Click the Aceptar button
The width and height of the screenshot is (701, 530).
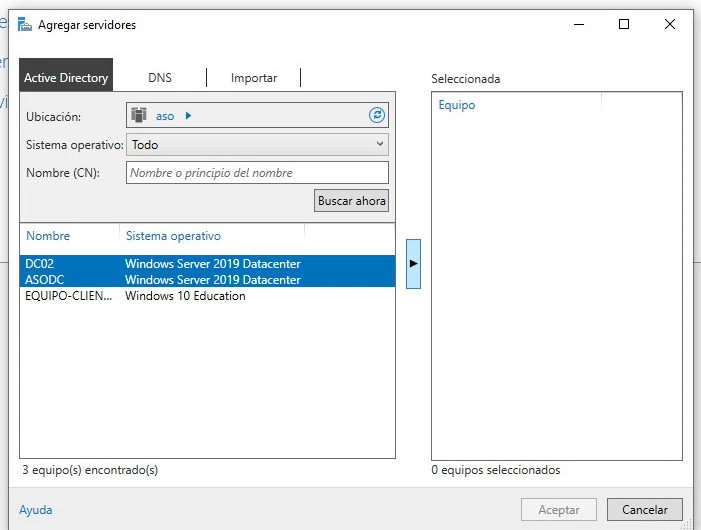point(558,509)
